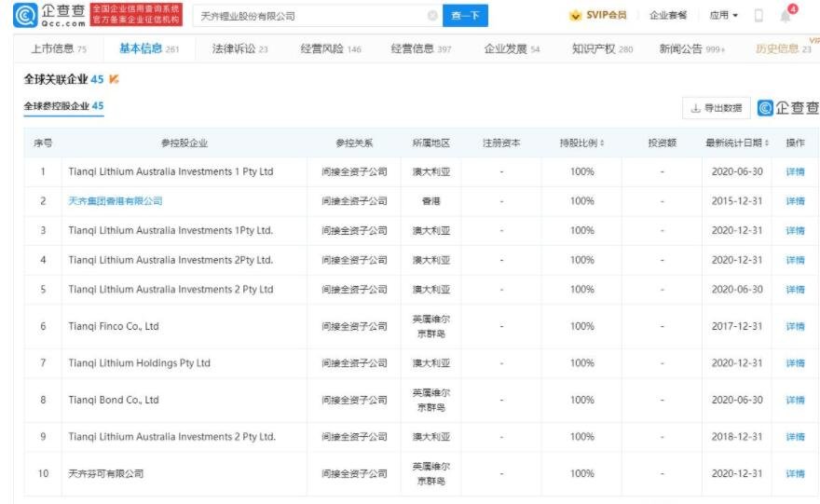Screen dimensions: 820x504
Task: Expand the 应用 dropdown menu
Action: [x=723, y=15]
